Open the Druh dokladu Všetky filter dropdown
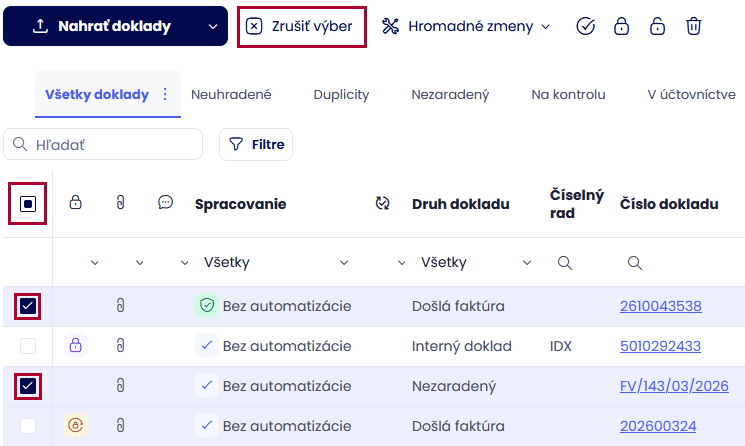The width and height of the screenshot is (745, 446). coord(476,263)
